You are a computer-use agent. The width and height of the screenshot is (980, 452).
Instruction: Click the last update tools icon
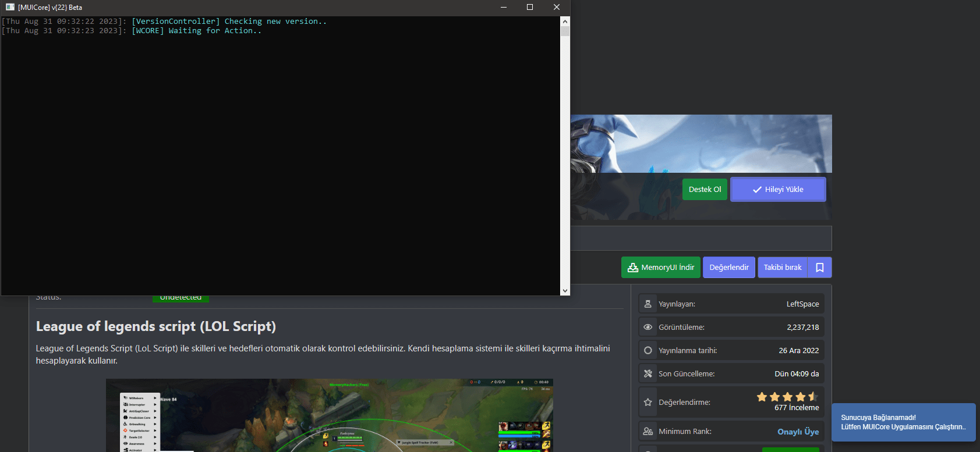point(648,373)
